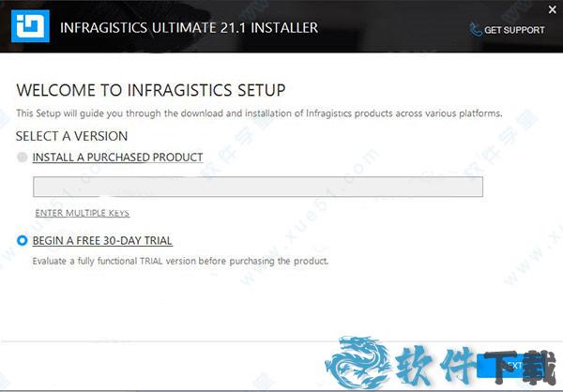
Task: Click the Infragistics Ultimate 21.1 Installer title
Action: tap(189, 27)
